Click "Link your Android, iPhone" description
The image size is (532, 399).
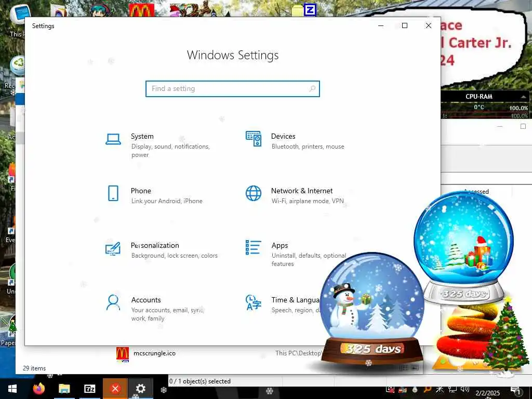click(167, 201)
